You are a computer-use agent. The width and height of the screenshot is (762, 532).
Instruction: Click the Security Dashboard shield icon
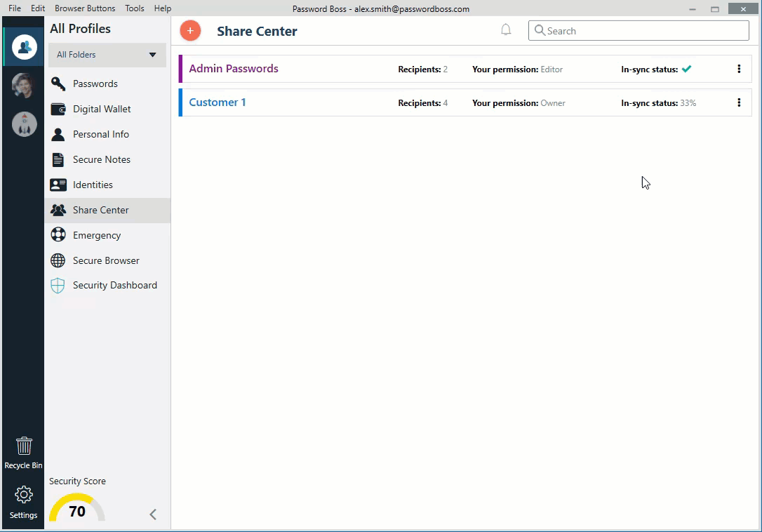click(x=58, y=286)
